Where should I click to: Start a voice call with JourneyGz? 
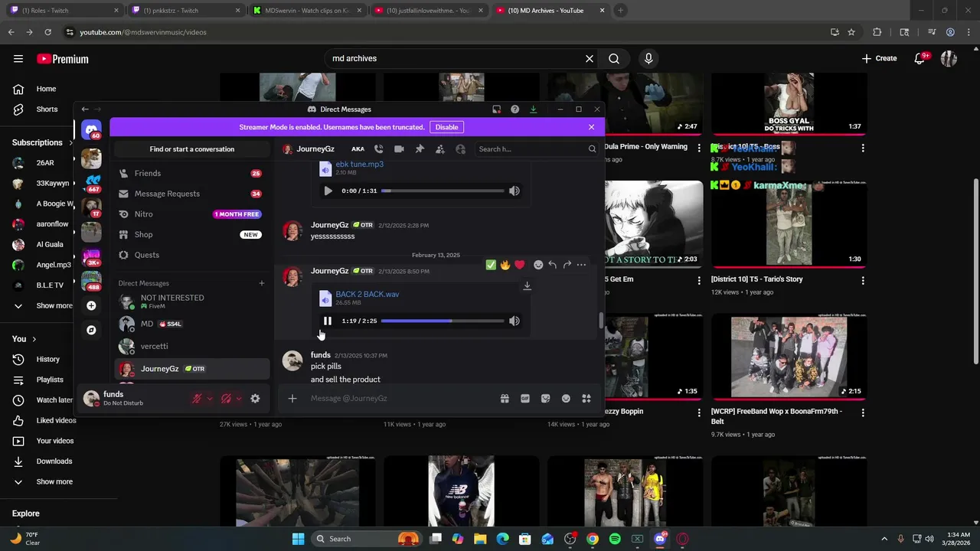tap(378, 149)
